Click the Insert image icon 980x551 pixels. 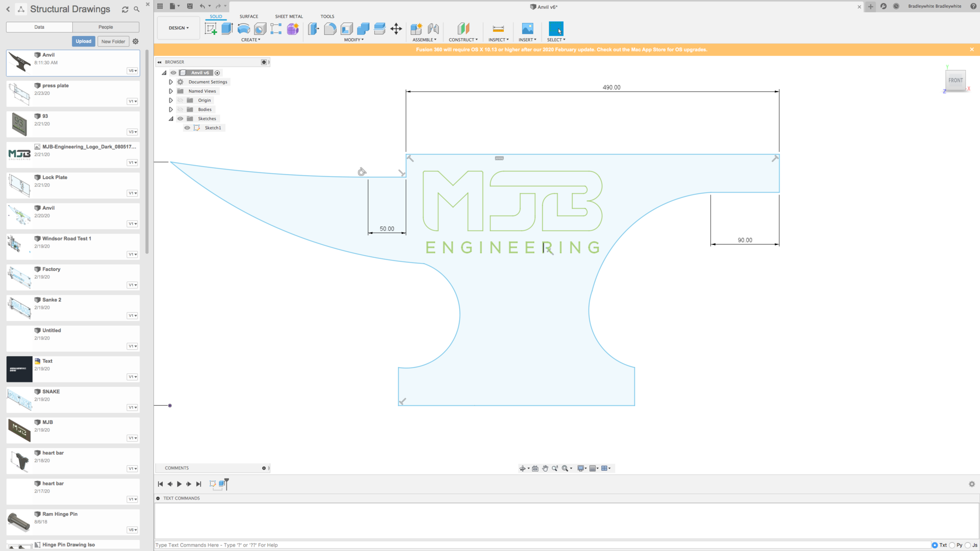[x=527, y=29]
